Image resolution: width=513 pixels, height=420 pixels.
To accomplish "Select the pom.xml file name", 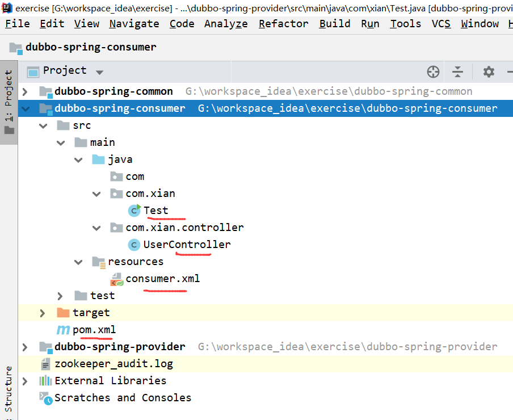I will point(94,330).
